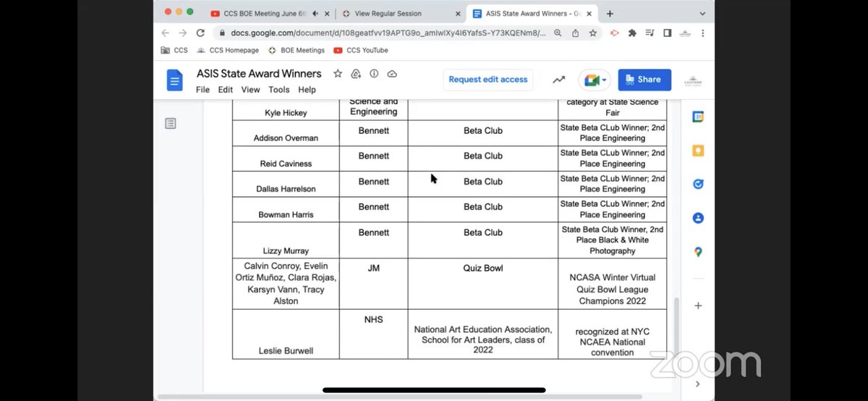Click the name Kyle Hickey
Viewport: 868px width, 401px height.
pyautogui.click(x=286, y=113)
